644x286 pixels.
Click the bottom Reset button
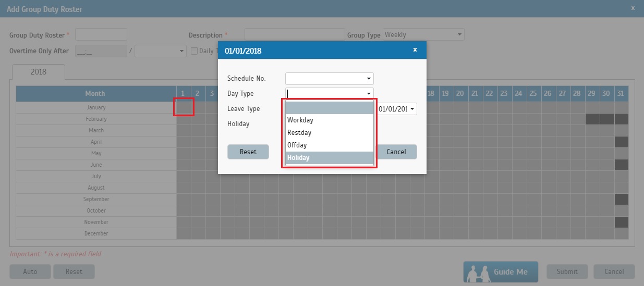74,271
